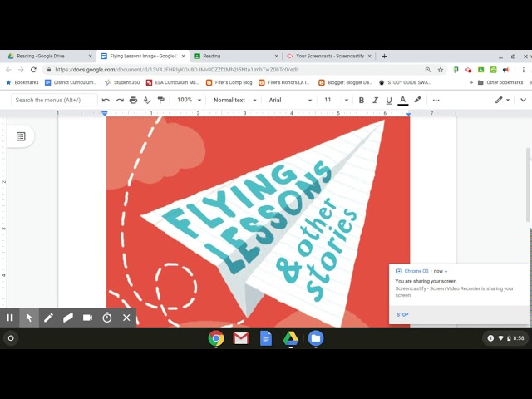Close the Screencastify tab
This screenshot has width=532, height=399.
(369, 57)
